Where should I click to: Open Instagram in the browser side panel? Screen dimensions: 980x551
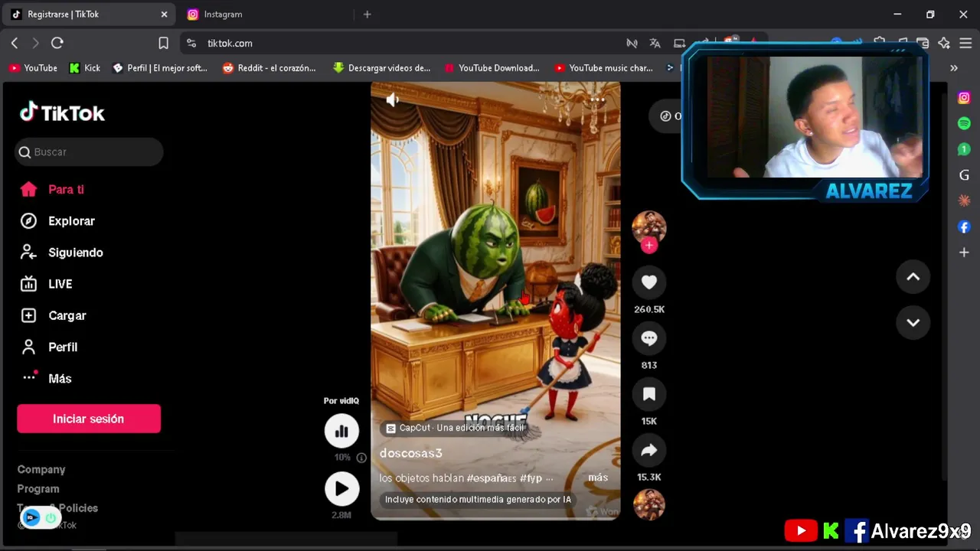pos(964,98)
